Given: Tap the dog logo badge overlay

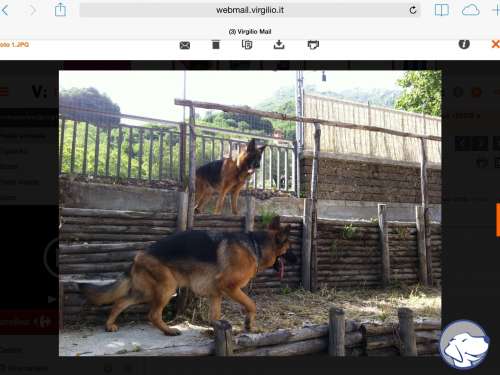Looking at the screenshot, I should (x=464, y=345).
